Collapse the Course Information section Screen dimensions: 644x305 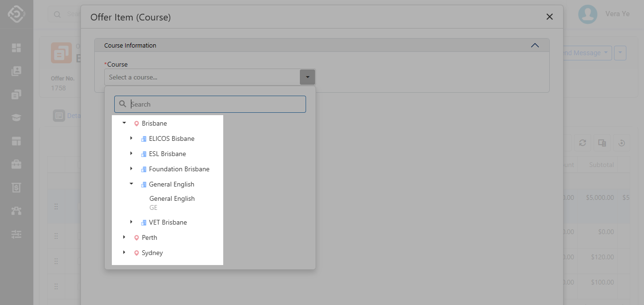click(535, 46)
